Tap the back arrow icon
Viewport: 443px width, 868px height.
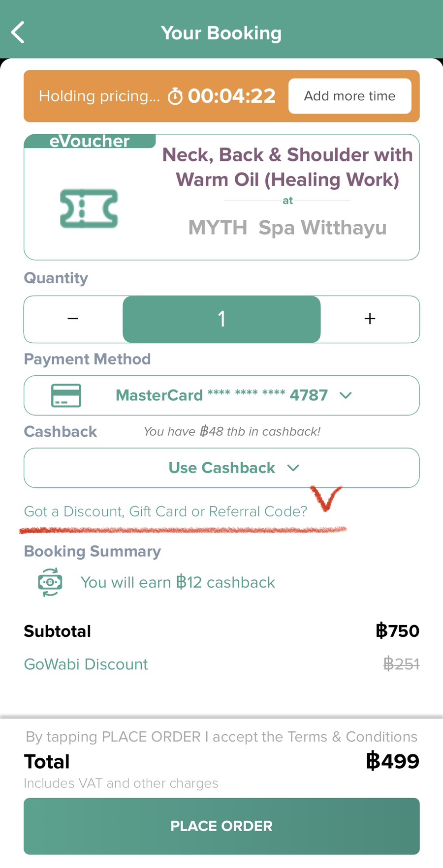click(x=18, y=32)
